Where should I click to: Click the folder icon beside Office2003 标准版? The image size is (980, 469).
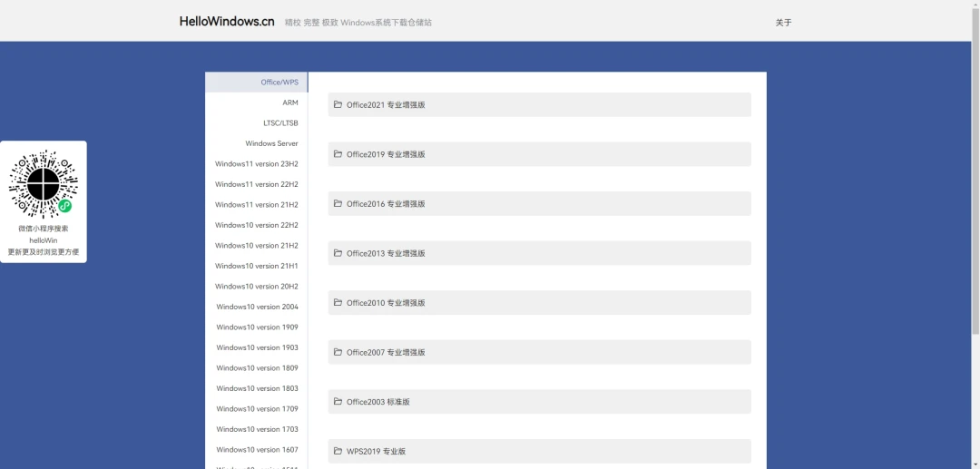tap(338, 402)
